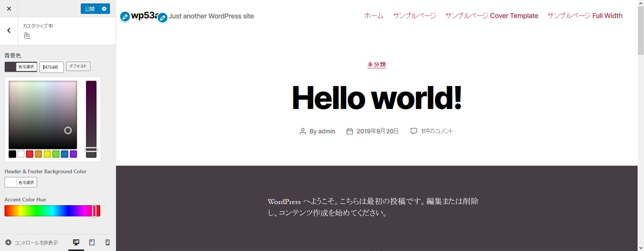The image size is (644, 251).
Task: Click the 1件のコメント comments link
Action: click(437, 131)
